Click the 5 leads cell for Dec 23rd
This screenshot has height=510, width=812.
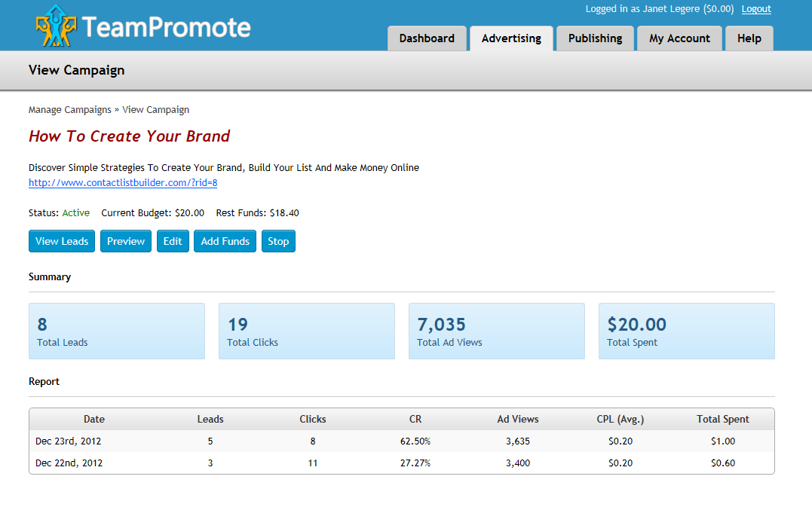click(210, 441)
